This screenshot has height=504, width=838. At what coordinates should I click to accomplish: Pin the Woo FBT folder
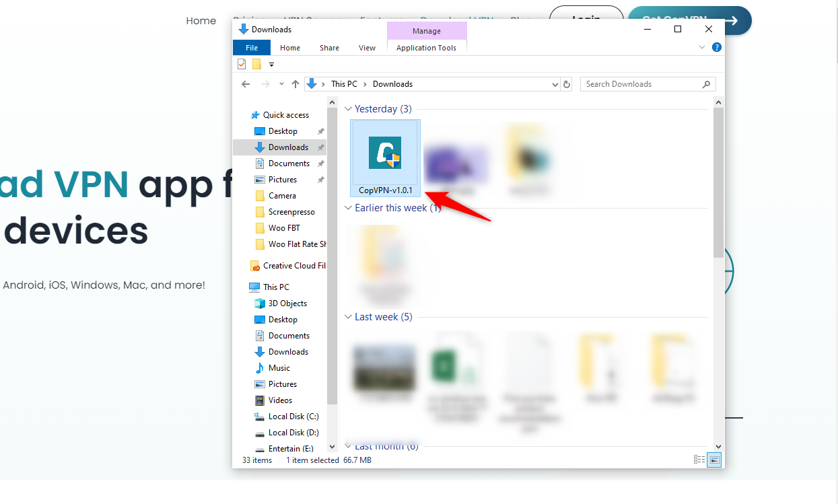tap(321, 227)
